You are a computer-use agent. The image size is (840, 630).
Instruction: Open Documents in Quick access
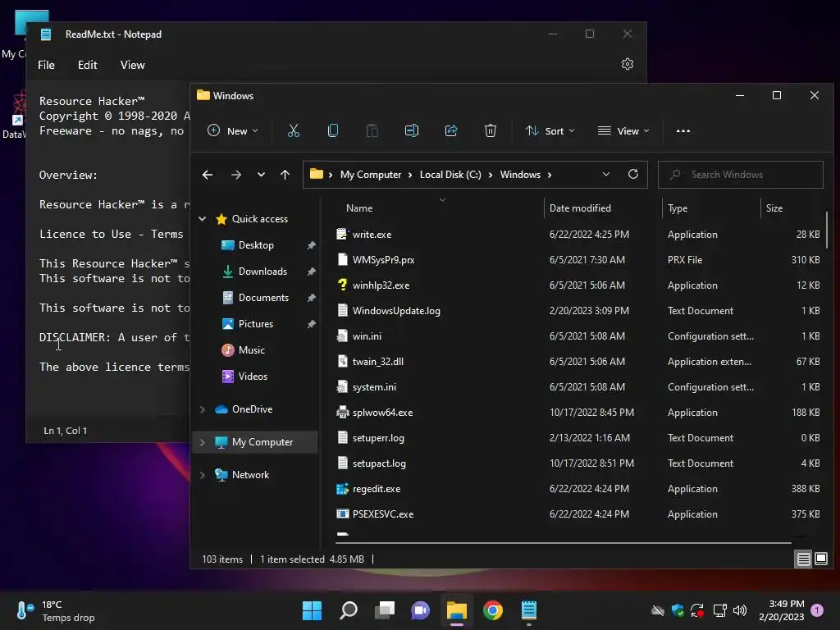pos(263,297)
